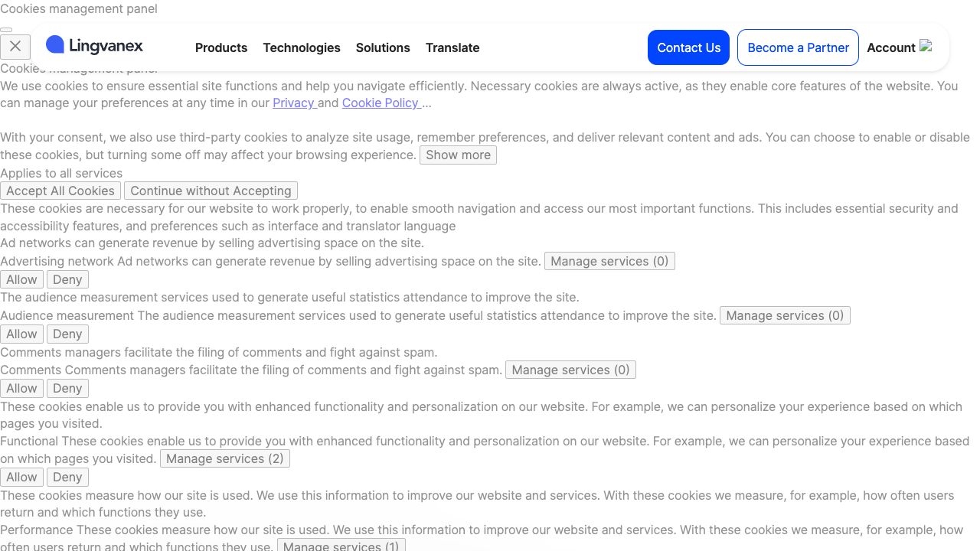Open the Cookie Policy link
Image resolution: width=980 pixels, height=551 pixels.
point(381,103)
